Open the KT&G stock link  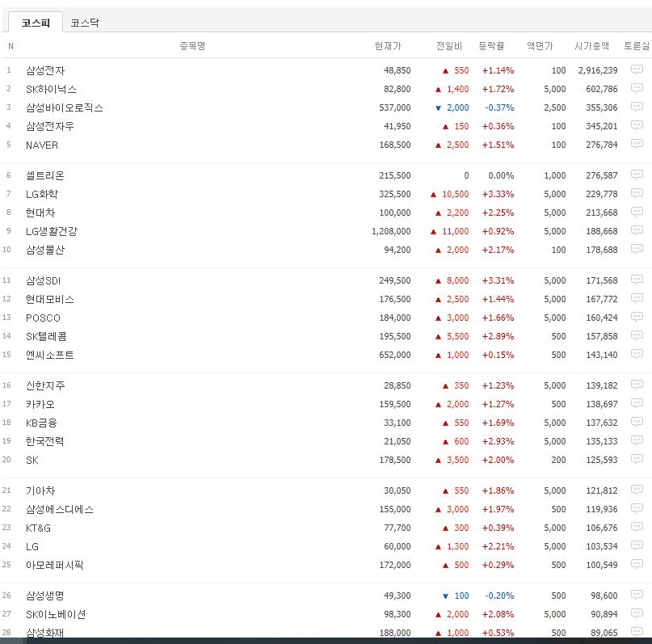pyautogui.click(x=38, y=528)
